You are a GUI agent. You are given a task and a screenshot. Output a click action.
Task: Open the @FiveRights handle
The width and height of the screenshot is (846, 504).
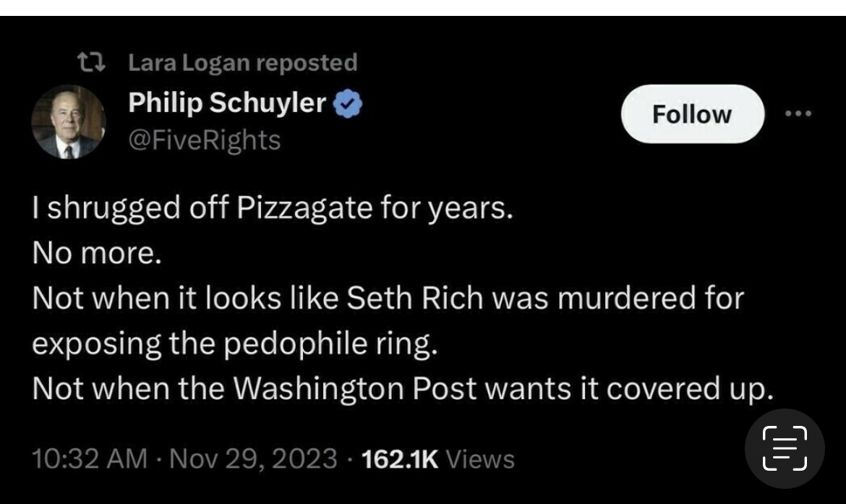(x=204, y=139)
